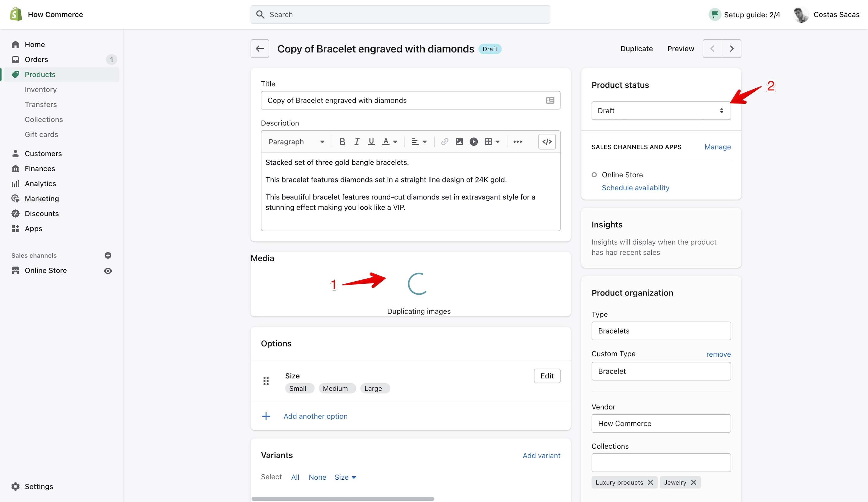
Task: Click the Search field
Action: click(x=400, y=14)
